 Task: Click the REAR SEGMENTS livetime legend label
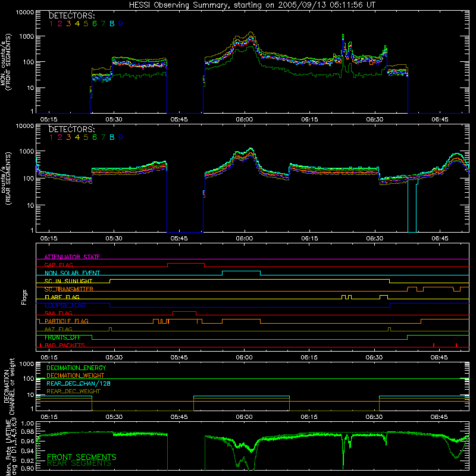tap(79, 464)
